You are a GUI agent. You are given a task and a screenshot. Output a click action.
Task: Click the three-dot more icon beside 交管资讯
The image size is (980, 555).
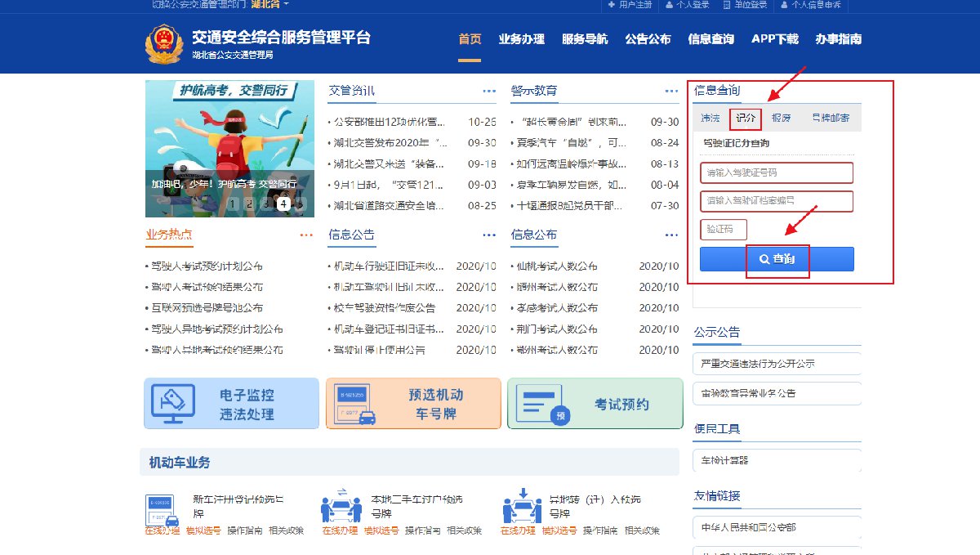tap(488, 92)
